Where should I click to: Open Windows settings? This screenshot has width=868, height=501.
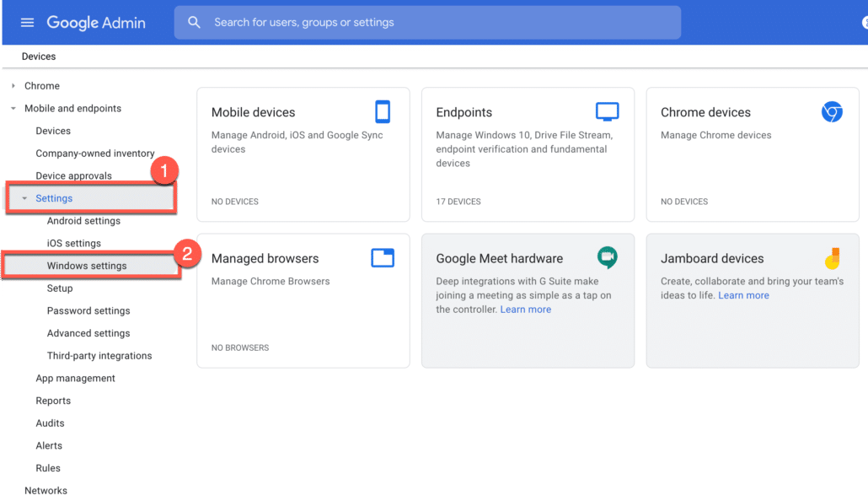pos(87,266)
